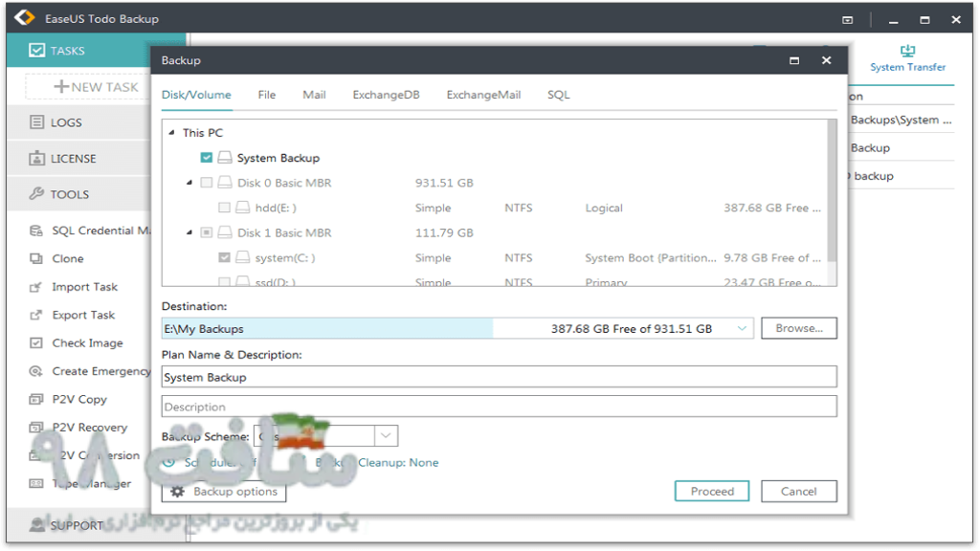Screen dimensions: 980x551
Task: Uncheck the System Backup checkbox
Action: coord(207,158)
